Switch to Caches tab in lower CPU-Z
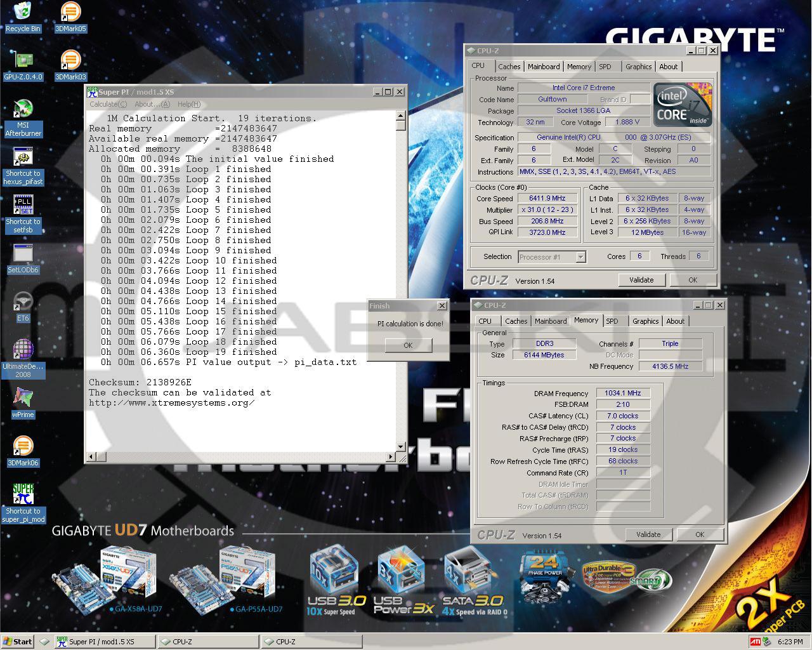This screenshot has width=812, height=650. [516, 321]
